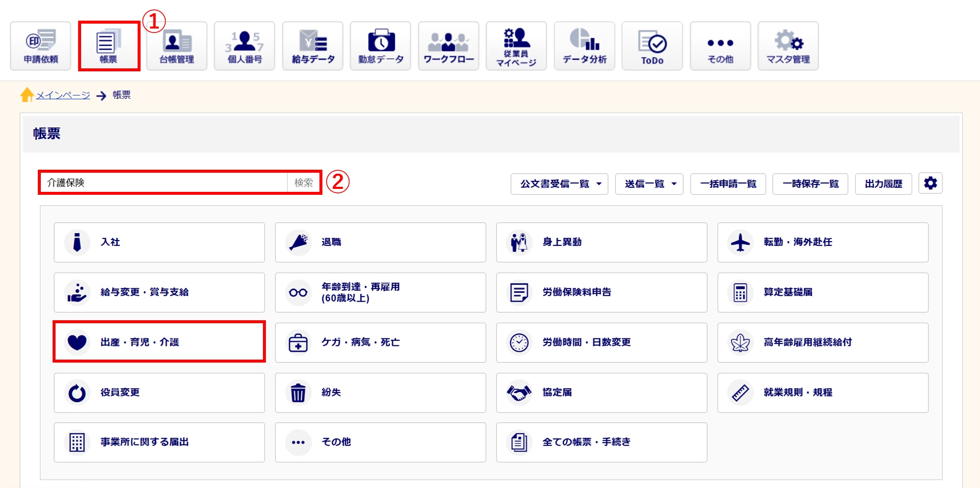This screenshot has width=980, height=488.
Task: Click the document icon for 労働保険料申告
Action: [x=519, y=292]
